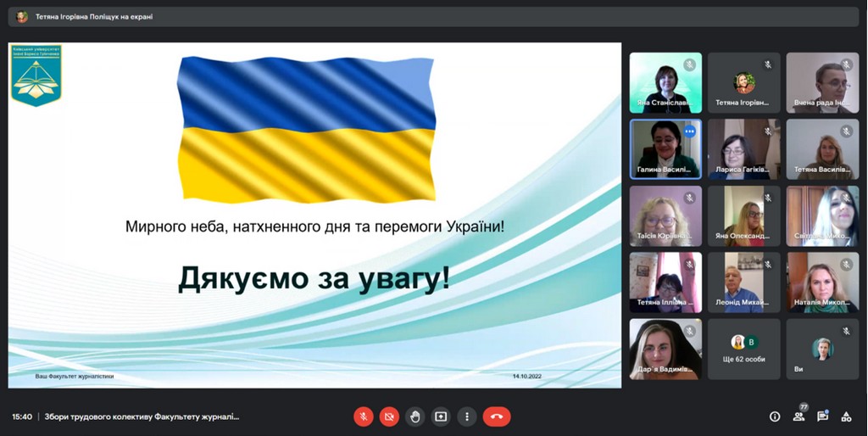
Task: Click muted mic icon on Леонід Михай... tile
Action: (x=768, y=264)
